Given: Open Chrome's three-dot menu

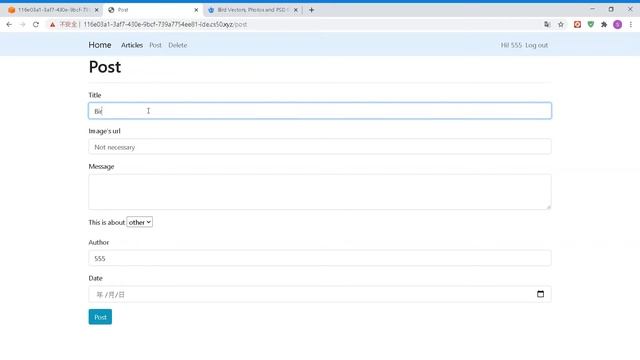Looking at the screenshot, I should pyautogui.click(x=631, y=24).
